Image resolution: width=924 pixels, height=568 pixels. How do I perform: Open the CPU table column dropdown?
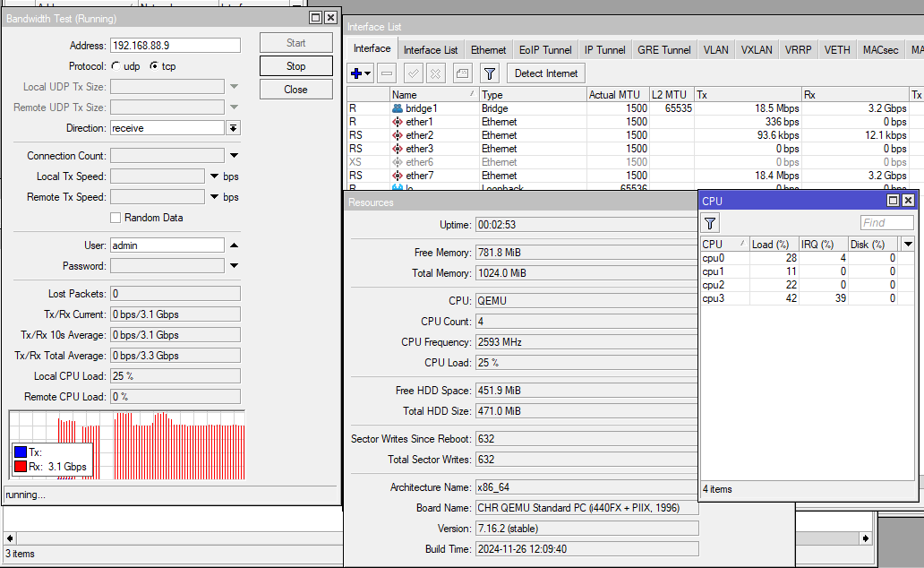(908, 244)
